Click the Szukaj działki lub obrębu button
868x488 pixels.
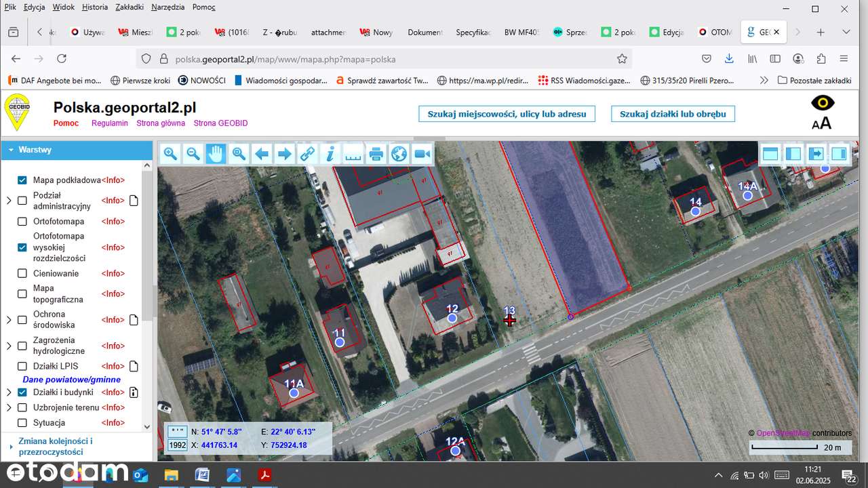tap(672, 114)
